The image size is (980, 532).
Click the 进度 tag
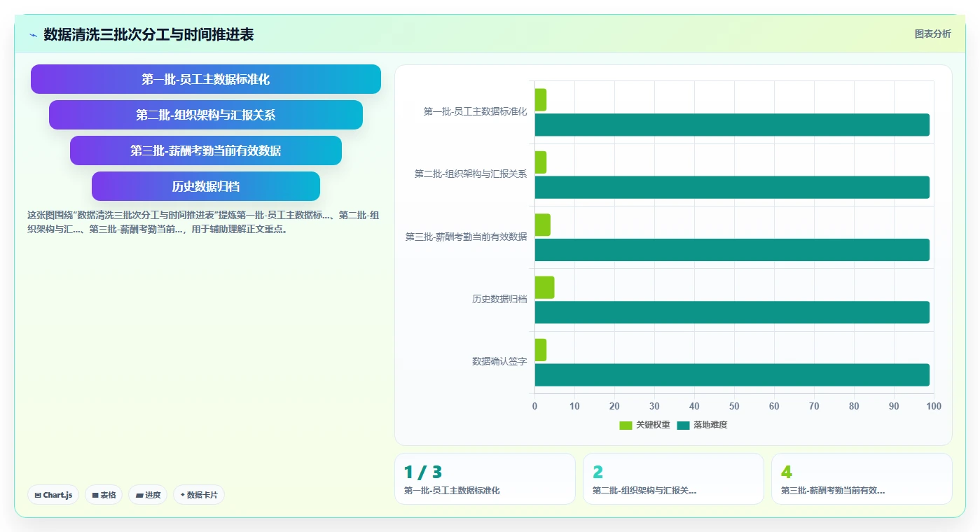pyautogui.click(x=148, y=495)
